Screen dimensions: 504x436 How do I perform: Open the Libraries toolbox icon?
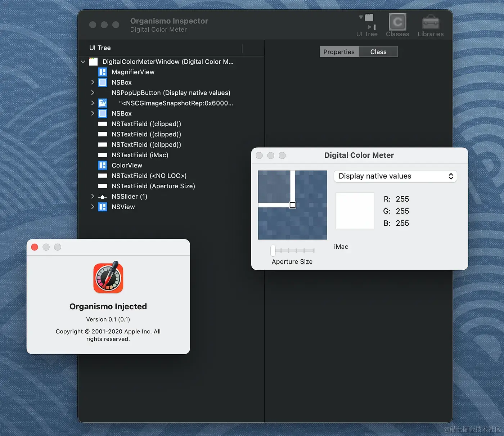click(431, 22)
